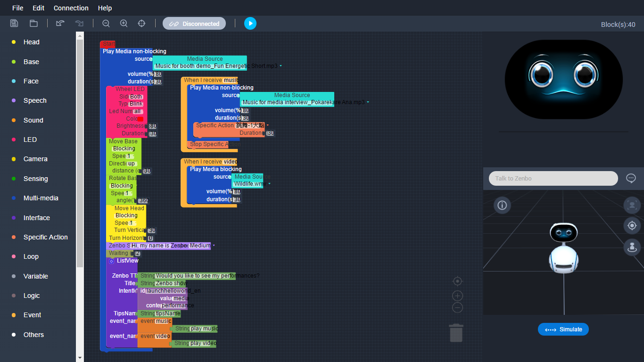Click the toolbox scroll down arrow
The height and width of the screenshot is (362, 644).
point(80,358)
